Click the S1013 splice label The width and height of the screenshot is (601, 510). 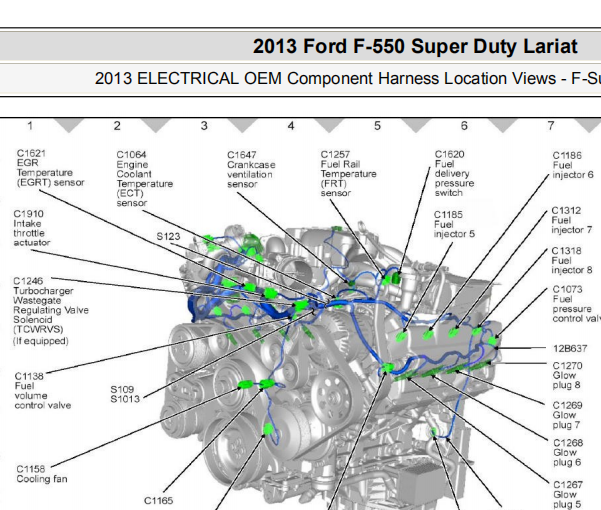[x=125, y=399]
